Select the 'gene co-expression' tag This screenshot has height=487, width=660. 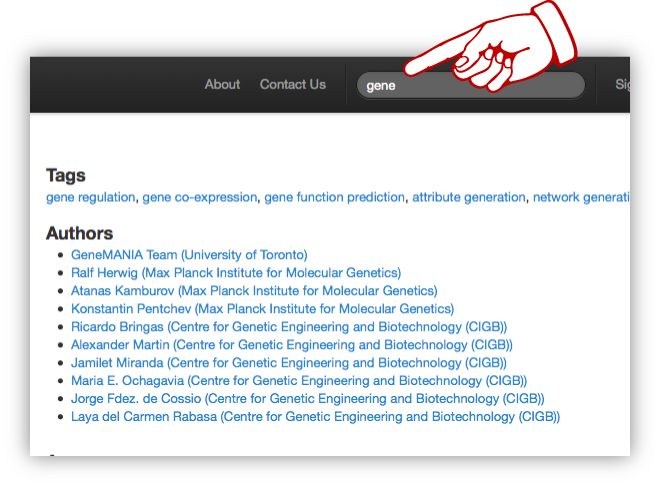click(x=200, y=198)
